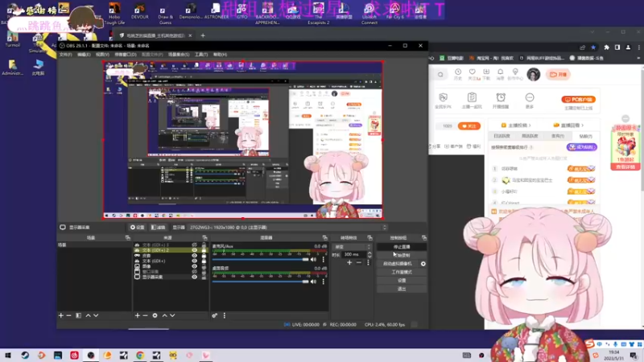Remove selected source with minus icon
Screen dimensions: 644x362
145,315
